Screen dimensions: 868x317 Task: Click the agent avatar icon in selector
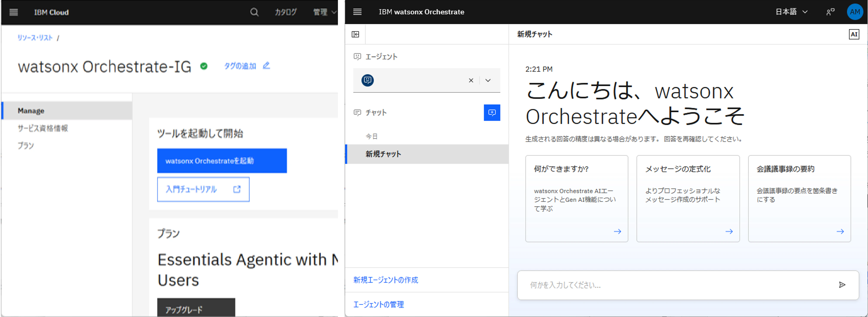(x=367, y=80)
